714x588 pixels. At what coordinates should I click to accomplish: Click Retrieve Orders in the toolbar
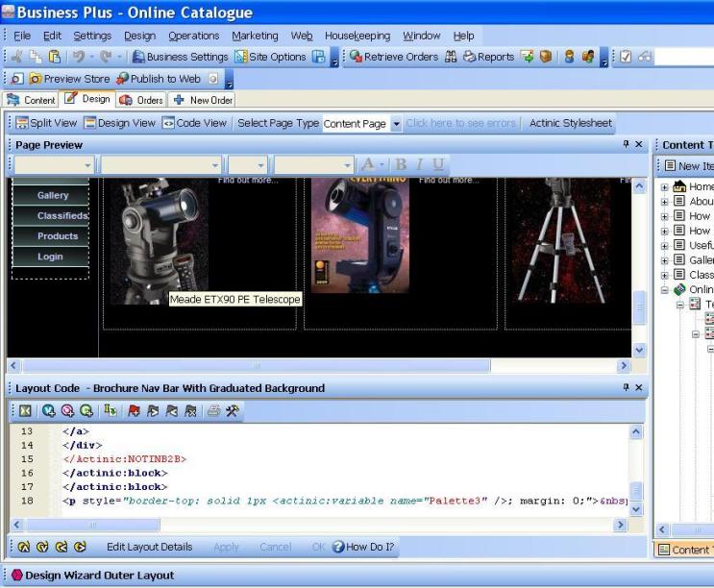(396, 57)
